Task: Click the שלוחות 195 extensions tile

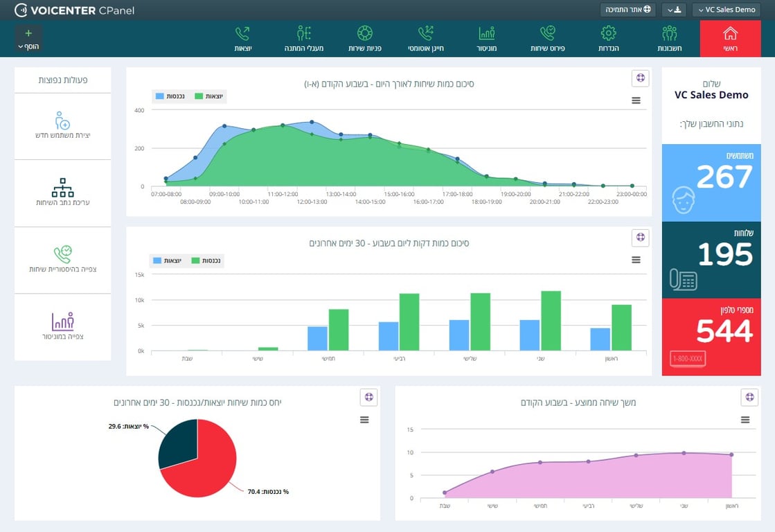Action: coord(711,260)
